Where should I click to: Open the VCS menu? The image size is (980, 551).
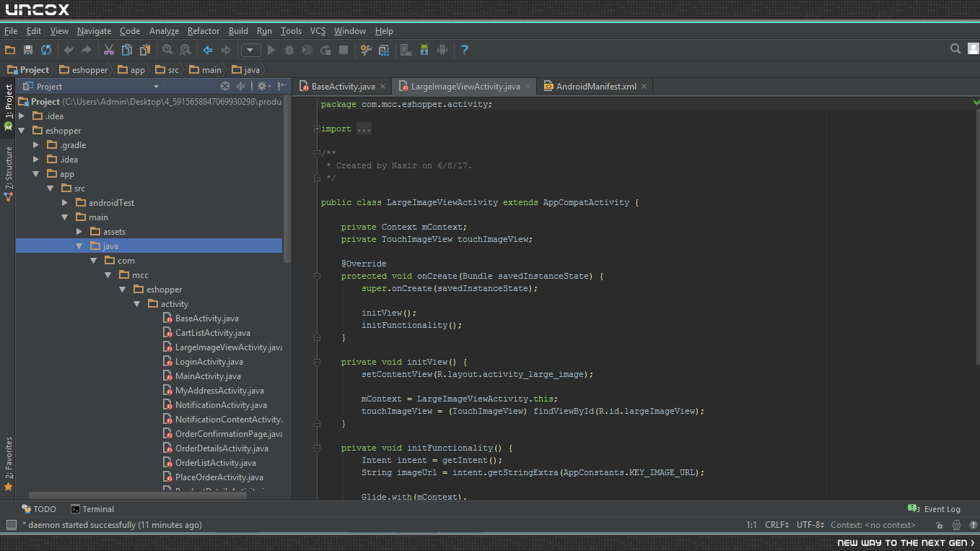pyautogui.click(x=318, y=31)
